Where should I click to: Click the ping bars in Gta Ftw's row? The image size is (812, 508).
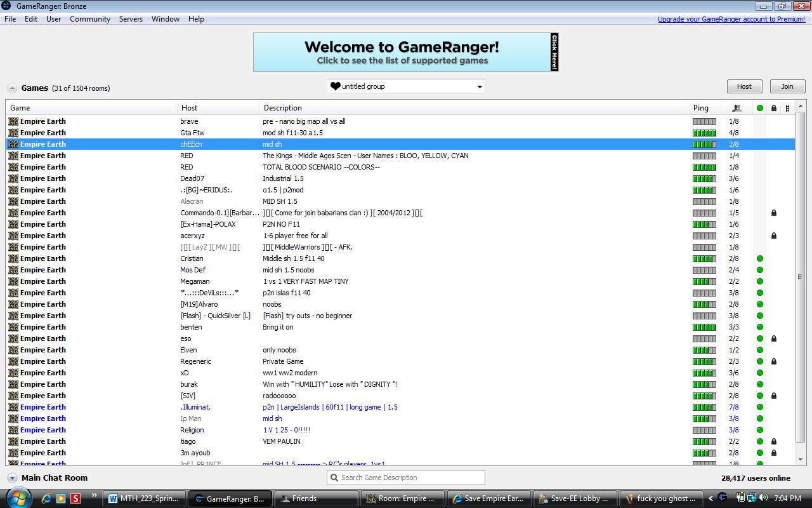(704, 133)
